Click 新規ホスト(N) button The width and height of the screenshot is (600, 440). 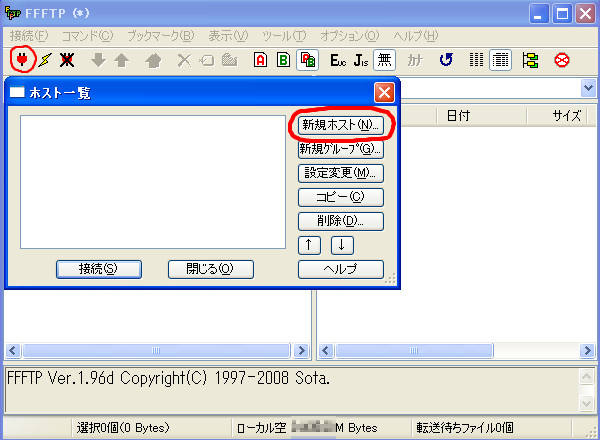(x=341, y=125)
